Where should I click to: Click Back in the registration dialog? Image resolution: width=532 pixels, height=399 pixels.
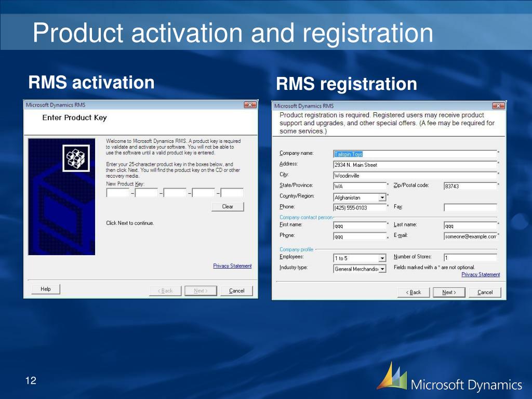[414, 292]
